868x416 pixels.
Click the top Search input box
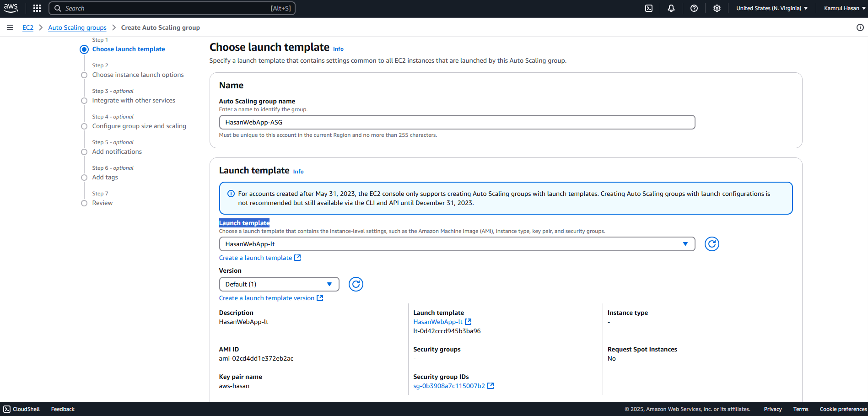pos(172,8)
